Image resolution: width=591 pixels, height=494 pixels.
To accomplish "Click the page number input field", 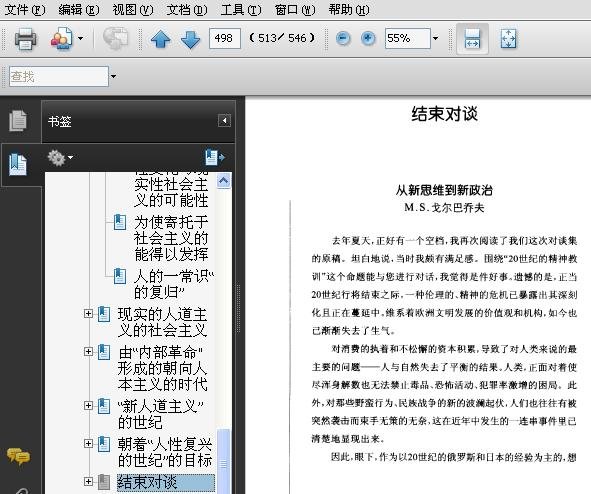I will click(x=225, y=38).
